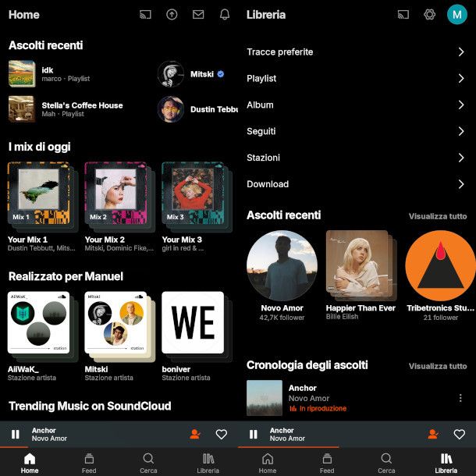Select the Feed tab on right screen
This screenshot has width=476, height=476.
(x=327, y=464)
